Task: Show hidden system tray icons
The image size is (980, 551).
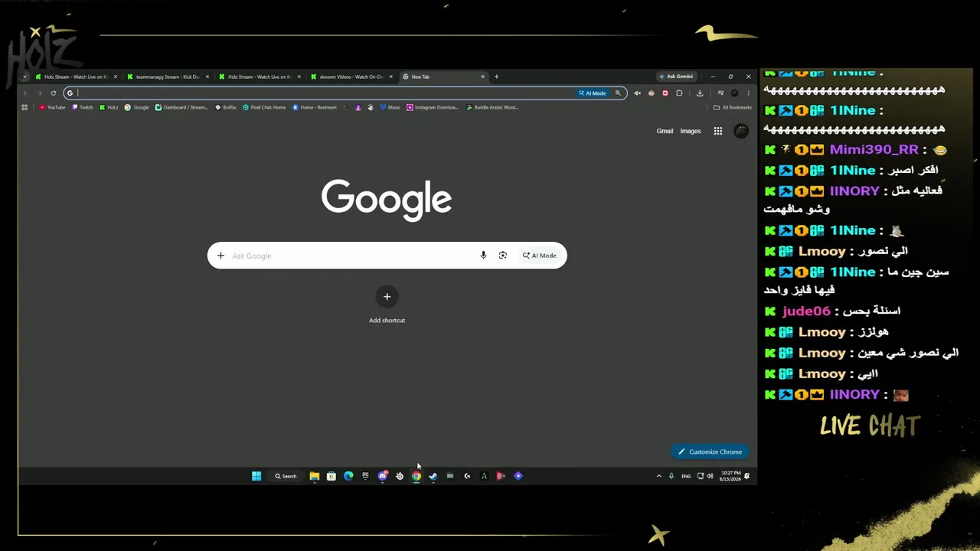Action: pyautogui.click(x=658, y=476)
